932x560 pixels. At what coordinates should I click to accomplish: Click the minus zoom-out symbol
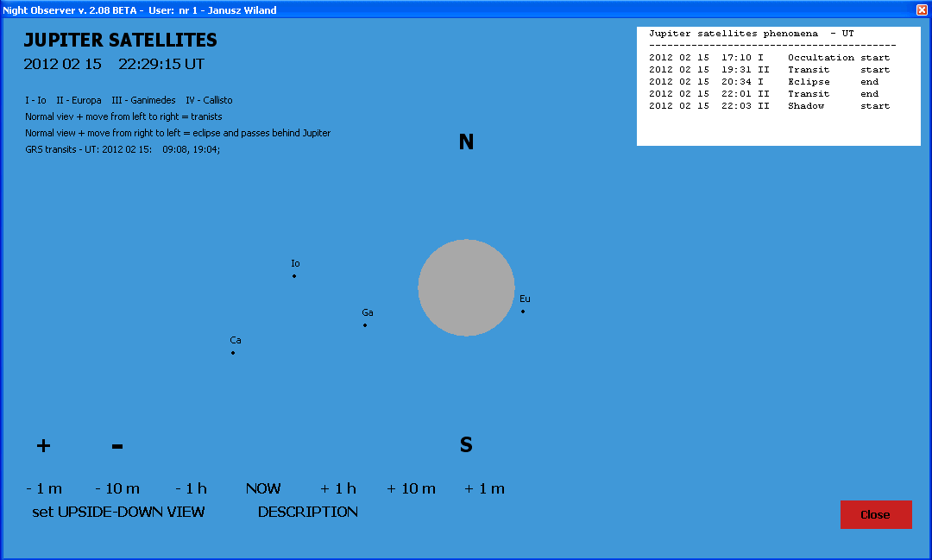(x=117, y=446)
